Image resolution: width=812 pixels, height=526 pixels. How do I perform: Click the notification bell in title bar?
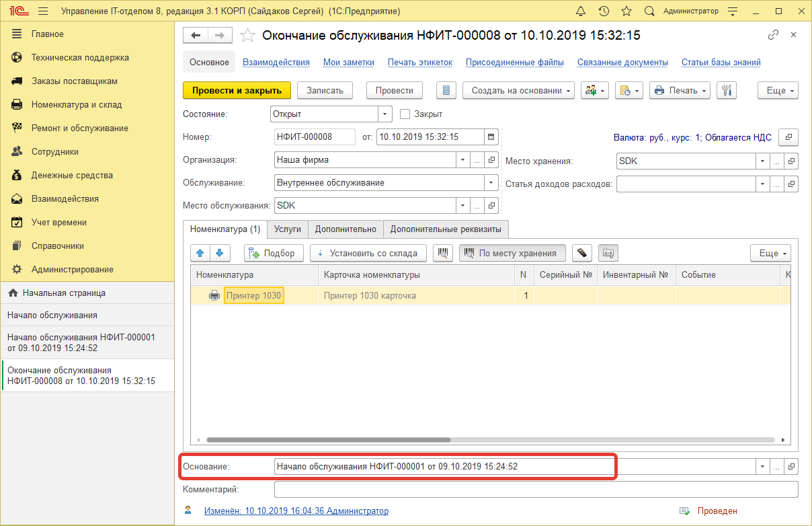tap(581, 11)
